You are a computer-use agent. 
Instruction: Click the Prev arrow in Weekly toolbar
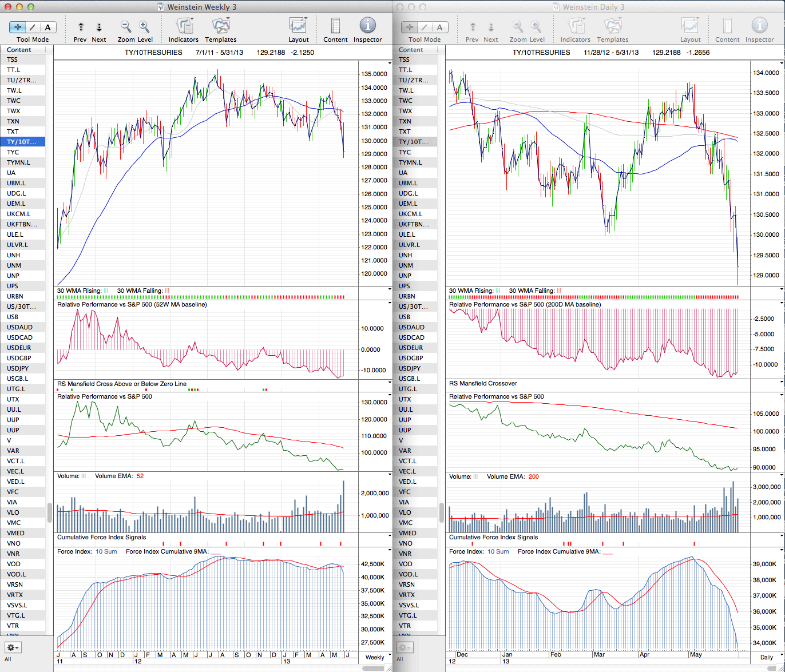[81, 27]
